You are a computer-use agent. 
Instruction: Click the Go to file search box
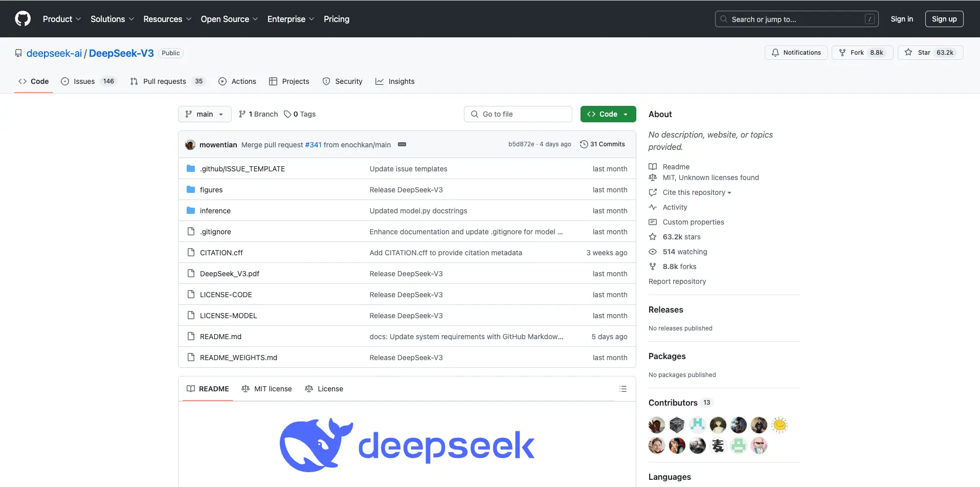point(518,114)
